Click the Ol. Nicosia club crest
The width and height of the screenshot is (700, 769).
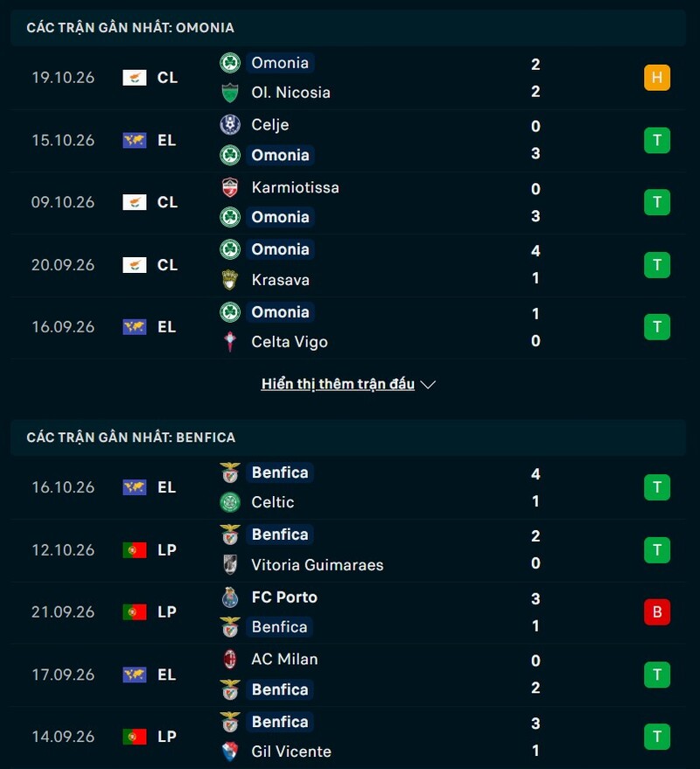coord(229,93)
